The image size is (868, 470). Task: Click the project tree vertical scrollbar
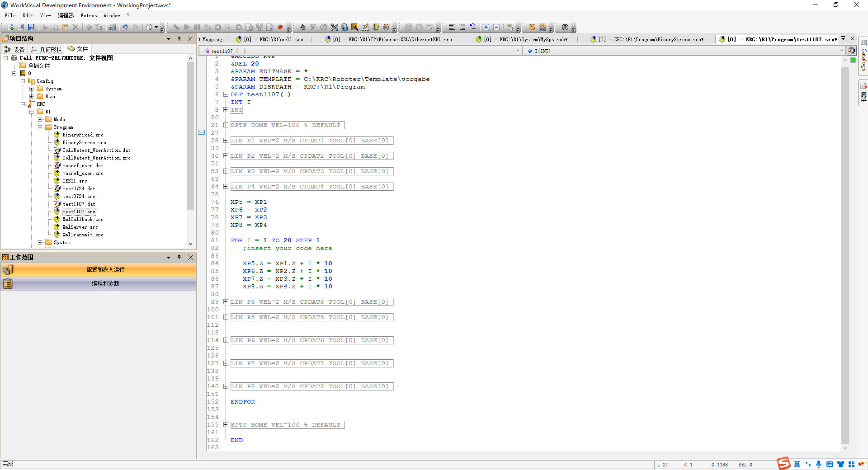pos(190,136)
